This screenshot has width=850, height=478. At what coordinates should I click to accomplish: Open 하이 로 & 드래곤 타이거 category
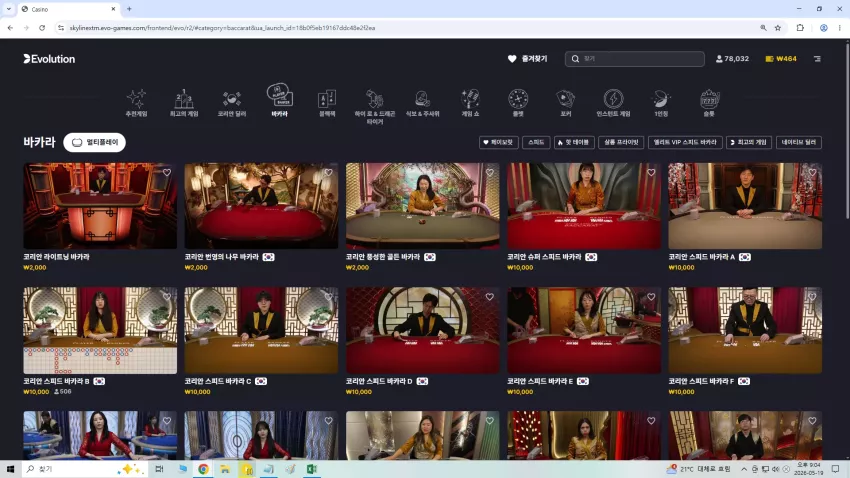pyautogui.click(x=375, y=107)
